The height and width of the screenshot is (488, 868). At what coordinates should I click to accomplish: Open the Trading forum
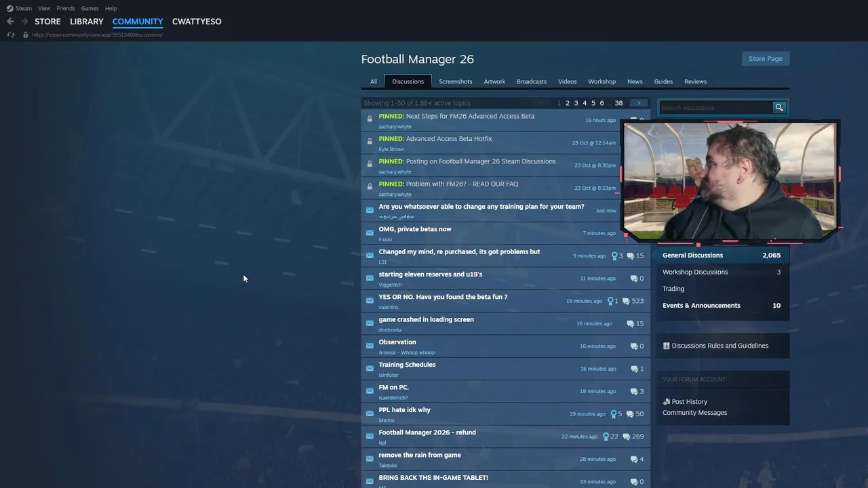click(x=722, y=289)
